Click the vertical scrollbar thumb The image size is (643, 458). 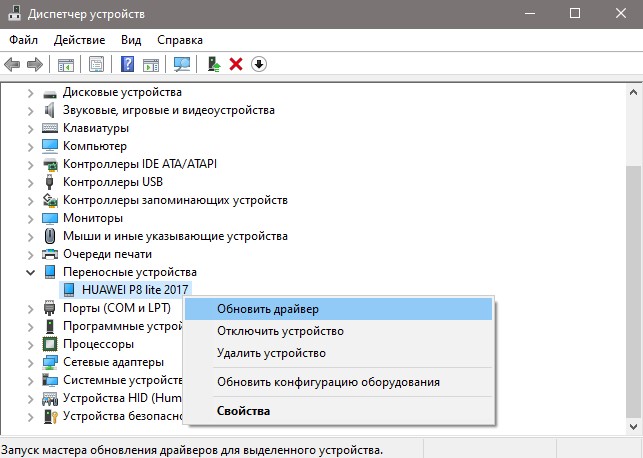click(x=633, y=292)
